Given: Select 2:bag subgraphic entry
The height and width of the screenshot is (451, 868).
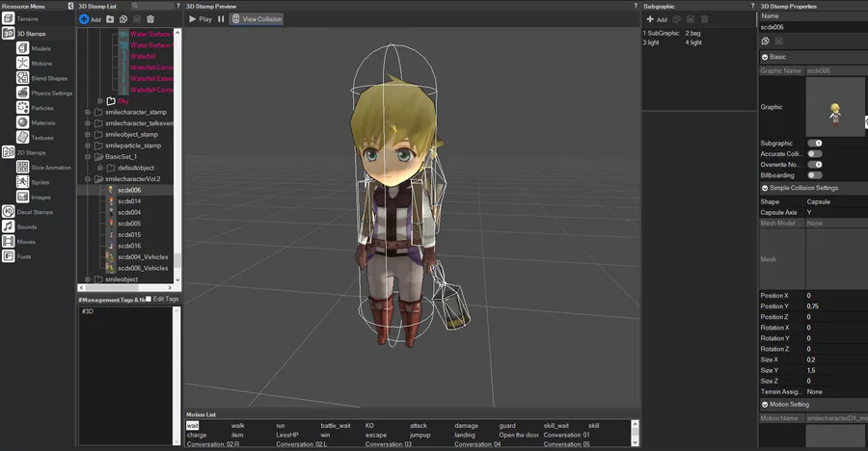Looking at the screenshot, I should coord(693,33).
